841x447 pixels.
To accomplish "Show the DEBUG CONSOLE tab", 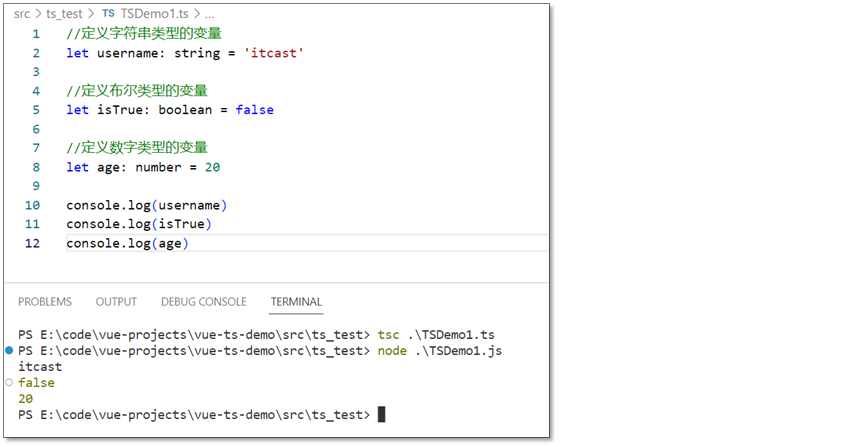I will [x=203, y=302].
